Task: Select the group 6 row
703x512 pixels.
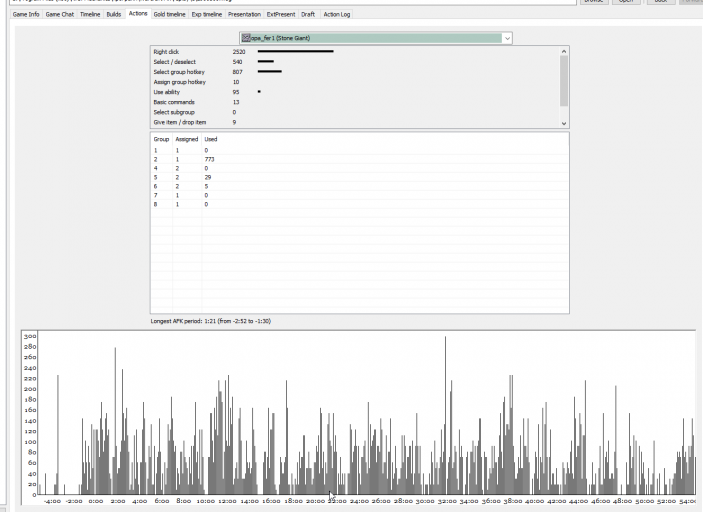Action: (x=360, y=187)
